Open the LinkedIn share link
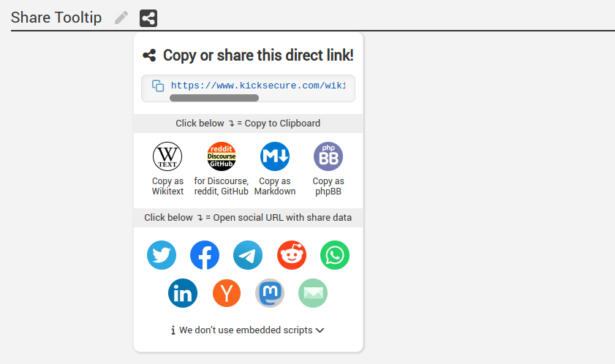 [x=183, y=293]
